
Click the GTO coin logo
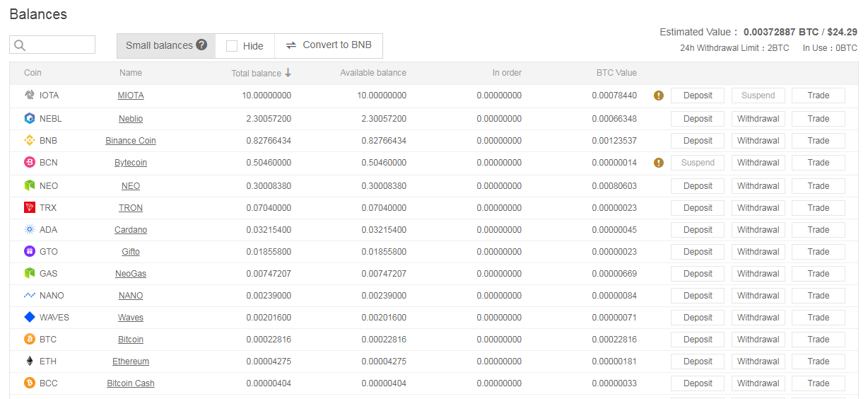point(30,251)
